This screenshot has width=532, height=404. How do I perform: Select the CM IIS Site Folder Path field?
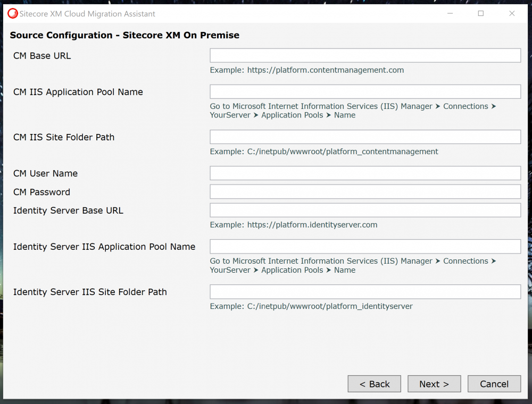coord(365,137)
